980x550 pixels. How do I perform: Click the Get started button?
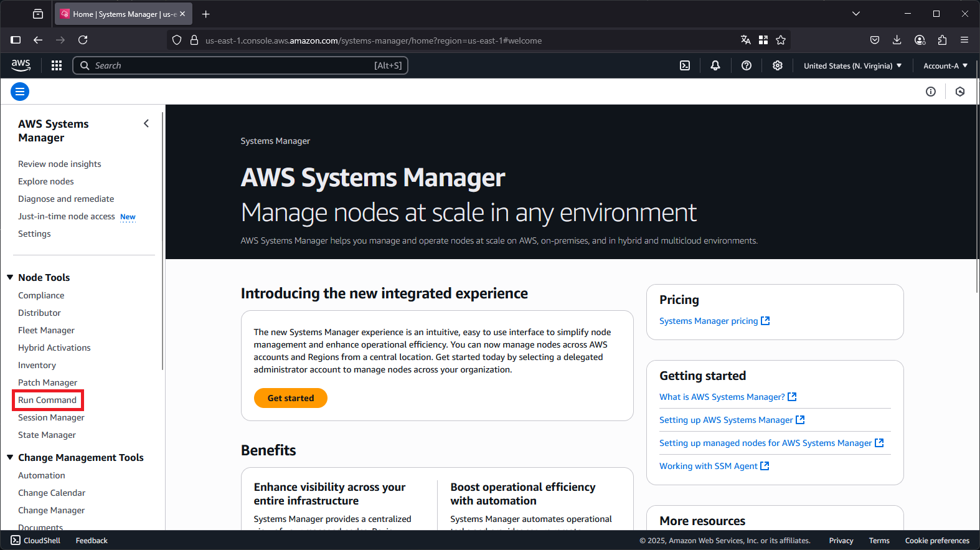(291, 398)
